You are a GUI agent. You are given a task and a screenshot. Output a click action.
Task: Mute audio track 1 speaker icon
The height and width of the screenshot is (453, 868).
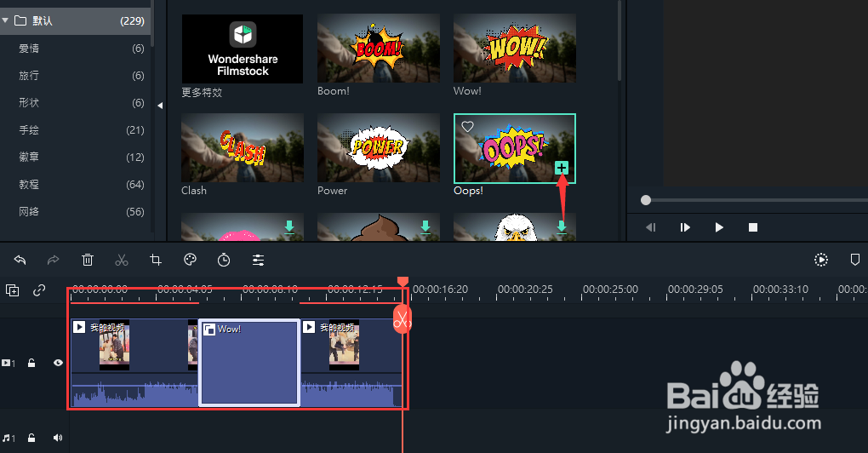tap(58, 438)
